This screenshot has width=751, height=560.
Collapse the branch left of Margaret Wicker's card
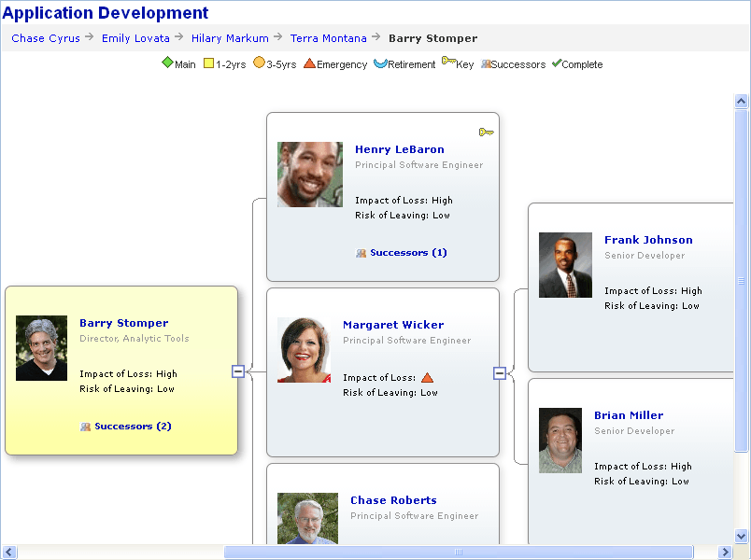(x=239, y=371)
